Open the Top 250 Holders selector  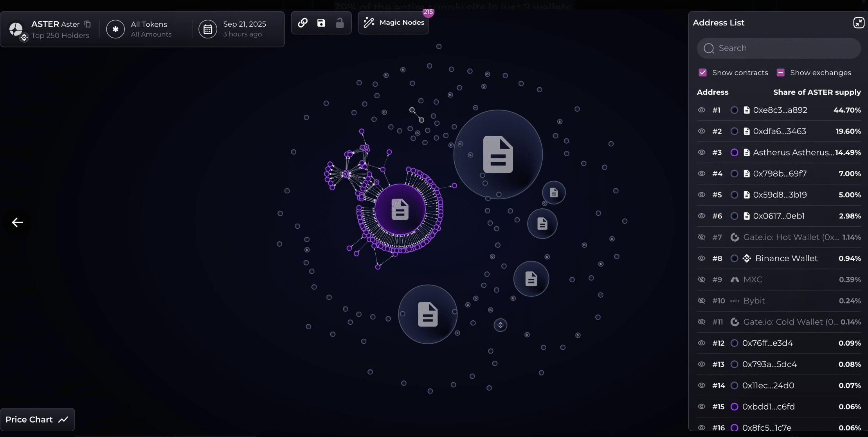60,35
